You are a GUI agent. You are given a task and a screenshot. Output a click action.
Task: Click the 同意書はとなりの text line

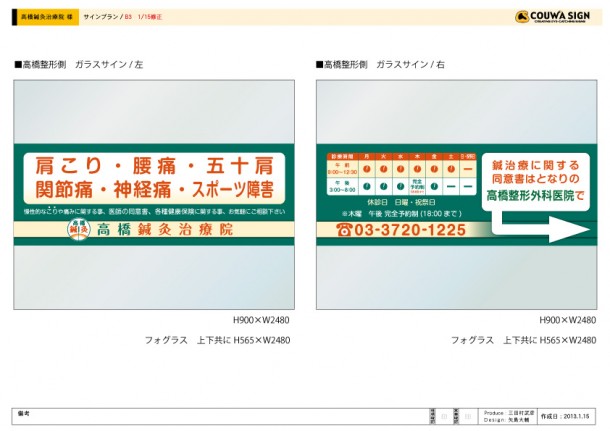point(536,179)
